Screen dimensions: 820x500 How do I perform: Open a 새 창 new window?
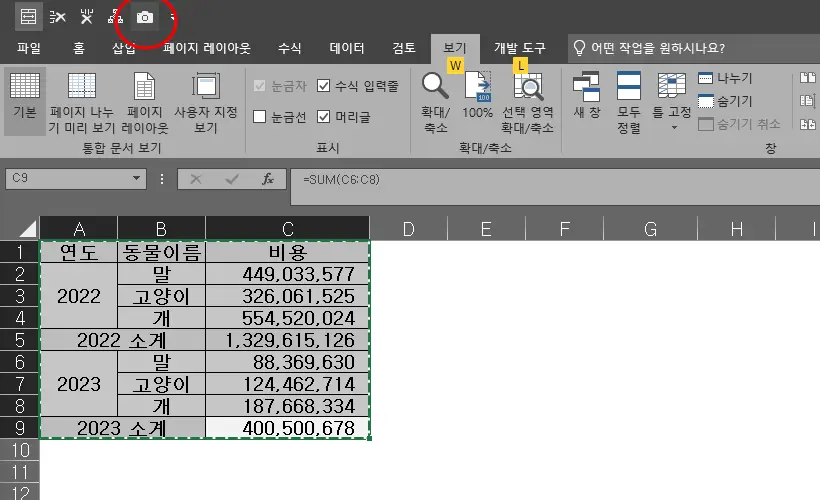pyautogui.click(x=587, y=95)
